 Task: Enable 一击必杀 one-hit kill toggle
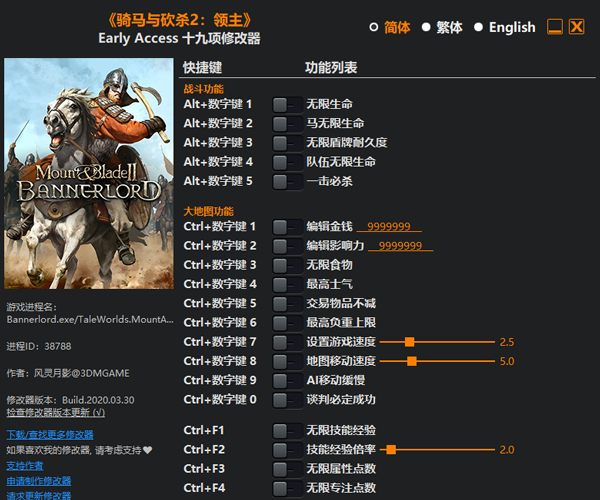(x=287, y=181)
